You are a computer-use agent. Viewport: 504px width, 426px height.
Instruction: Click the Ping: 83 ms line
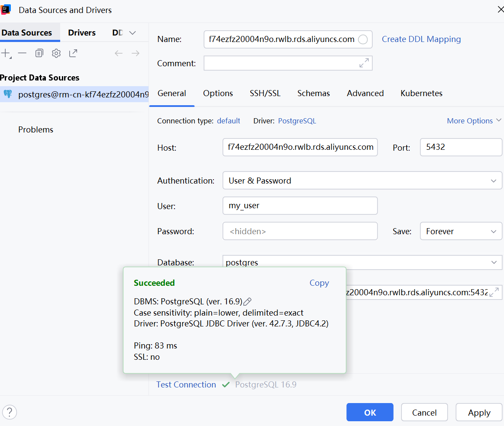[155, 345]
